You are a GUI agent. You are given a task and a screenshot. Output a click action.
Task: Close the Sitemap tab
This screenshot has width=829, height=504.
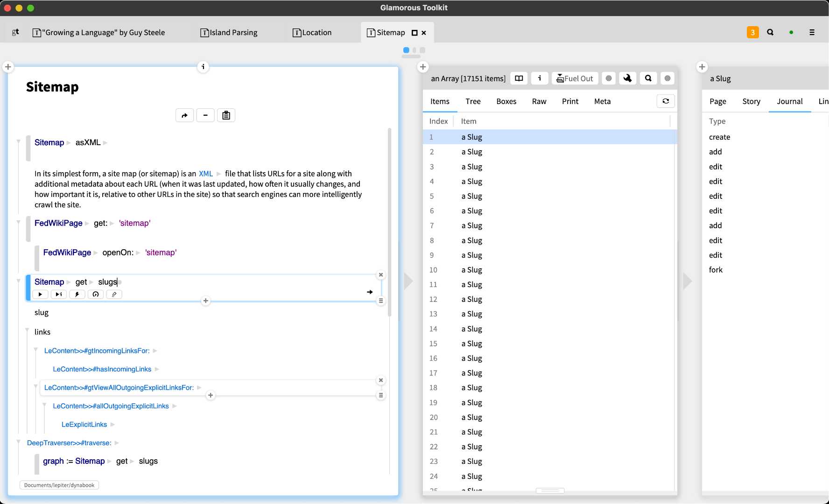[x=424, y=33]
